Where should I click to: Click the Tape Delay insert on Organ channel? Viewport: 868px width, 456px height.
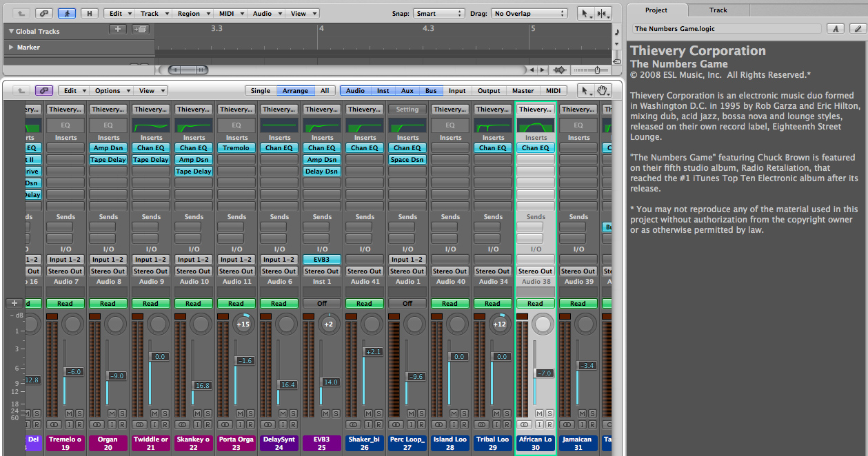108,159
